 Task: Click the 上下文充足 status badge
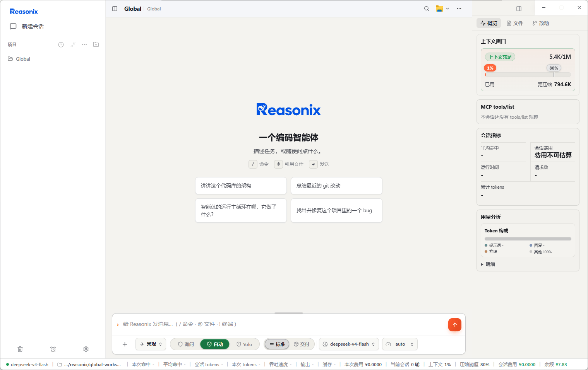[500, 57]
